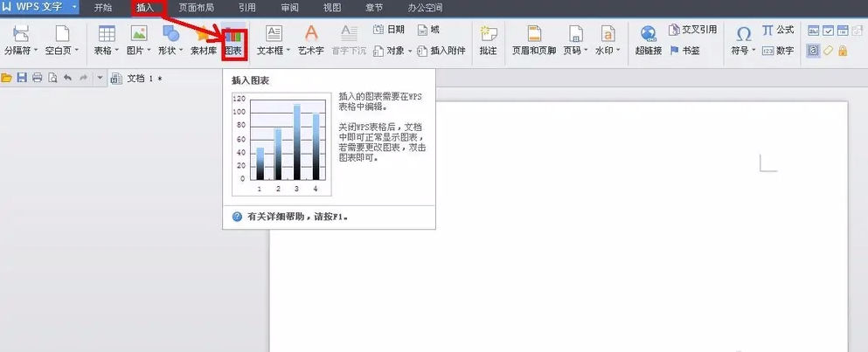The height and width of the screenshot is (352, 868).
Task: Switch to the 开始 tab
Action: [x=103, y=8]
